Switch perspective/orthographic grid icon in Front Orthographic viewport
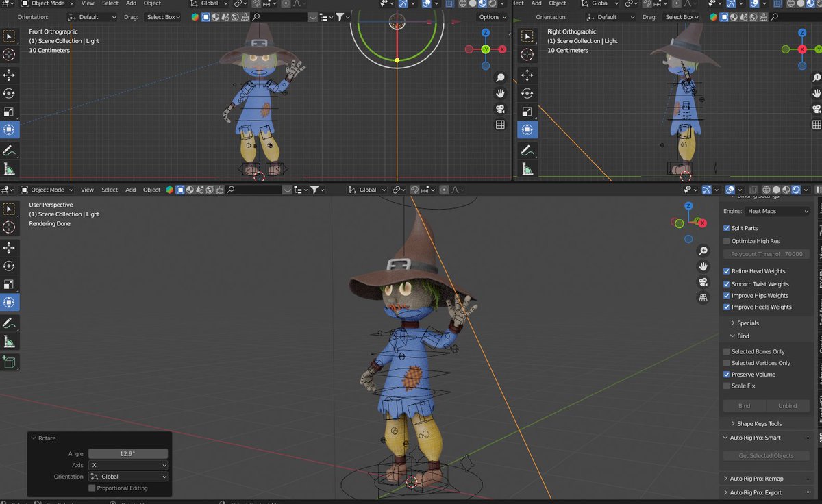The image size is (822, 504). tap(501, 125)
